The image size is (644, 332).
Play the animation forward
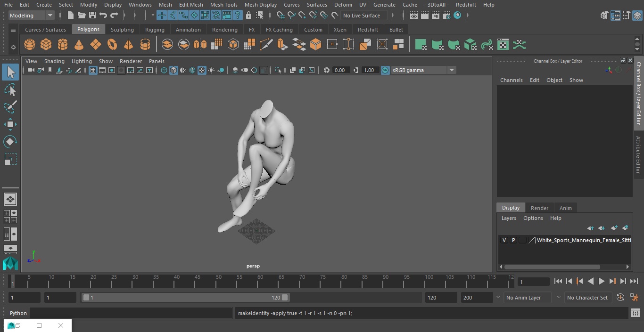point(601,281)
